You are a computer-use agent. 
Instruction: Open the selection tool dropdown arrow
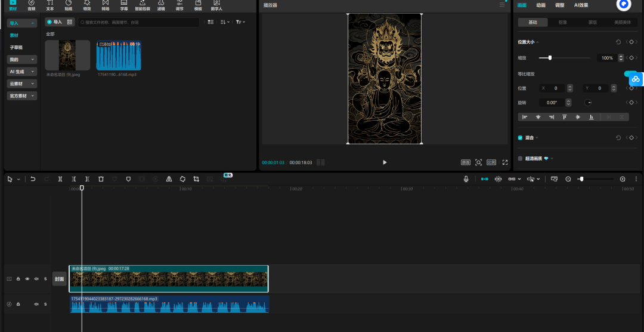click(x=19, y=179)
